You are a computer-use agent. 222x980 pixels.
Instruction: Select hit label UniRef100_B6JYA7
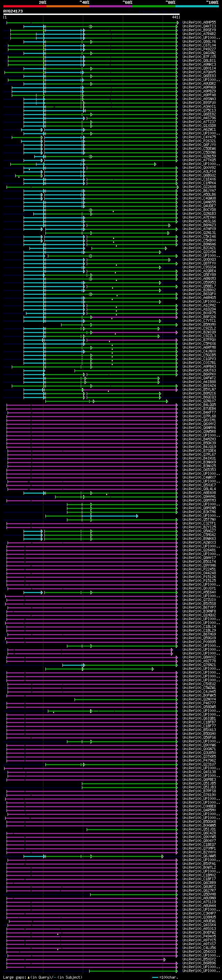pyautogui.click(x=199, y=191)
